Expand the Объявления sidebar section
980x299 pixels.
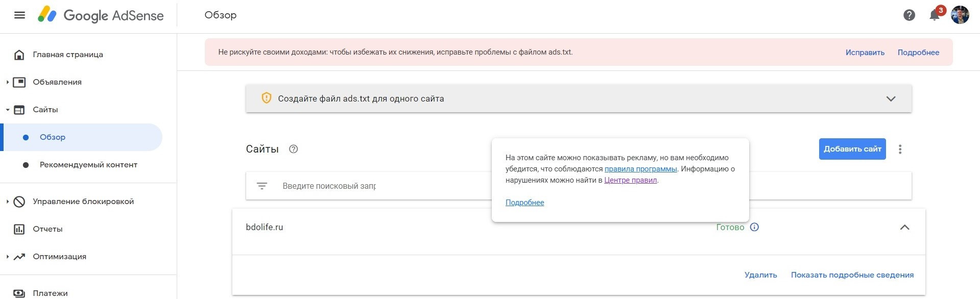[8, 82]
